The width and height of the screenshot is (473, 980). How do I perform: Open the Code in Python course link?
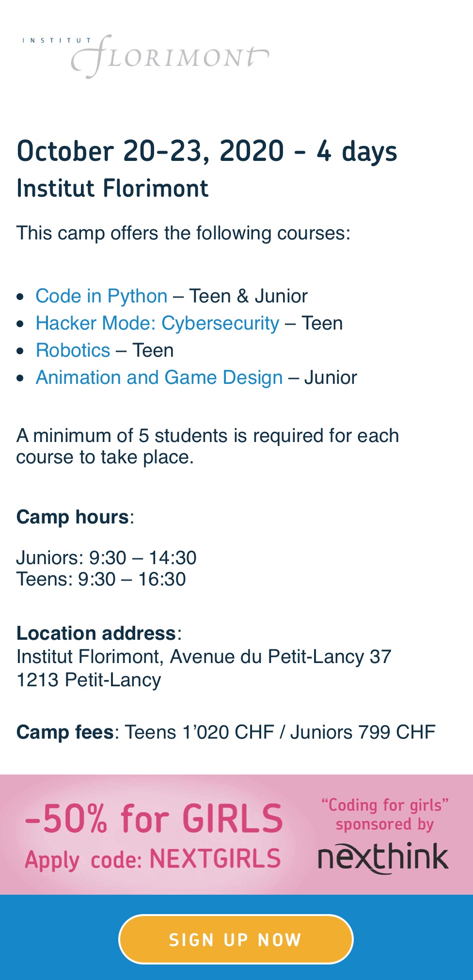[101, 296]
